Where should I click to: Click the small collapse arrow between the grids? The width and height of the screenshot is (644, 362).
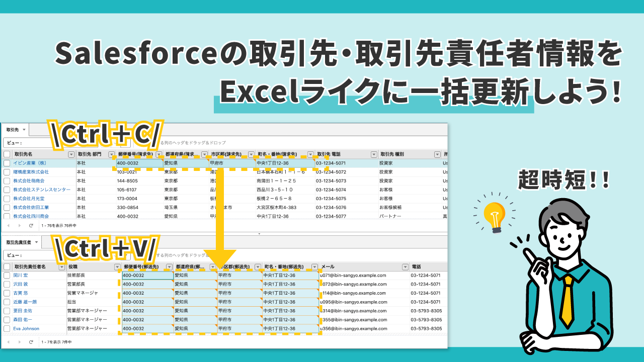click(x=259, y=234)
